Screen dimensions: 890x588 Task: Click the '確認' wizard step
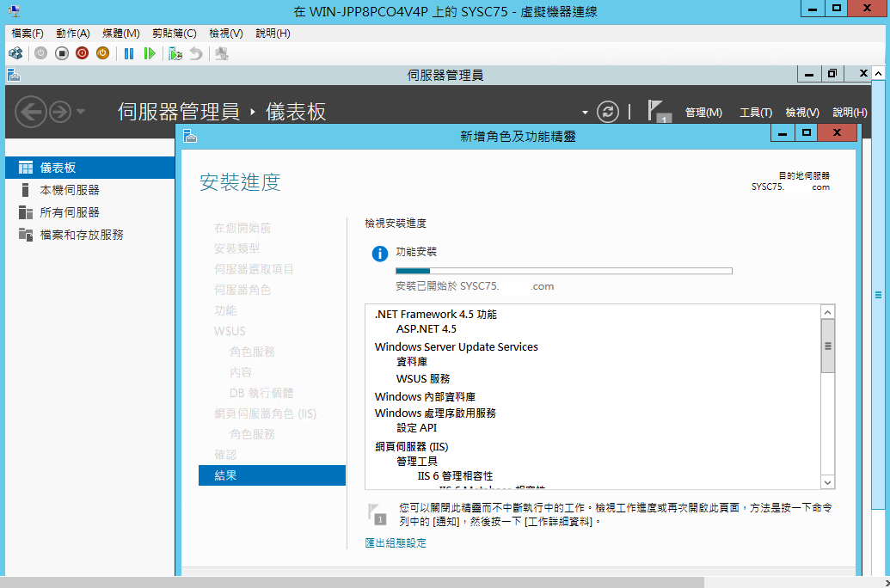225,455
